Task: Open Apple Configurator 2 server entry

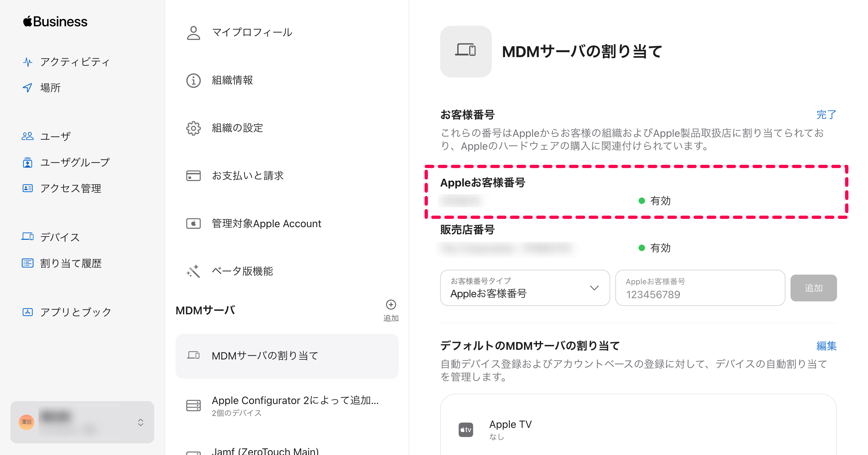Action: pyautogui.click(x=287, y=406)
